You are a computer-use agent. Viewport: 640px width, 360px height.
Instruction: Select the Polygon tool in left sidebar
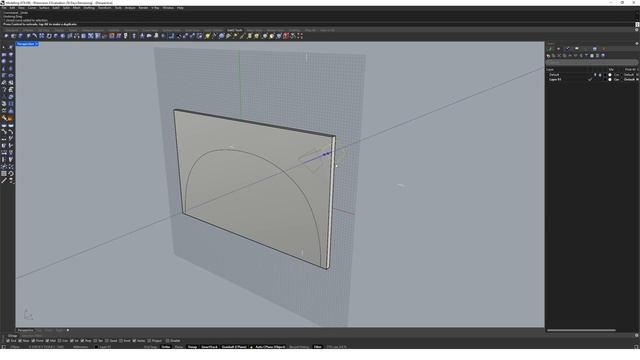click(4, 76)
